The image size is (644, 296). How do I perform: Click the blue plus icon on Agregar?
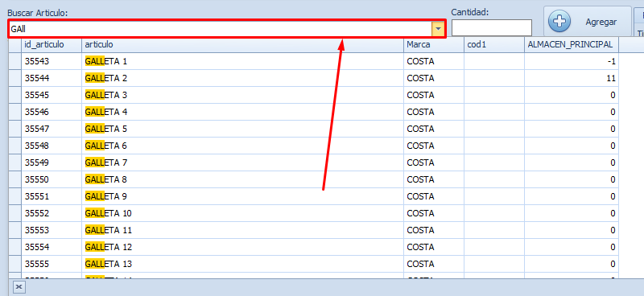pyautogui.click(x=559, y=23)
